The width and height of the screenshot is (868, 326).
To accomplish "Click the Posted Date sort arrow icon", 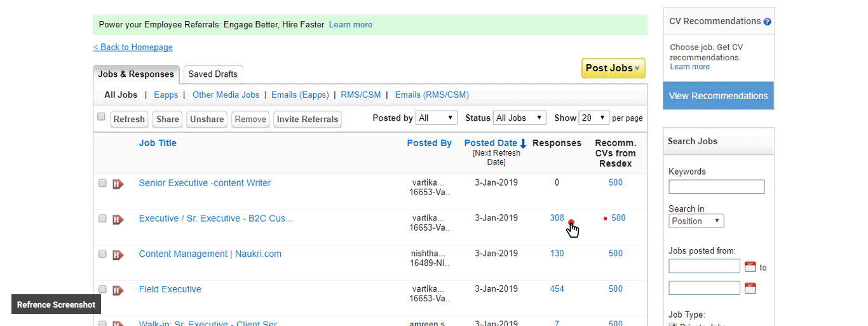I will tap(523, 144).
